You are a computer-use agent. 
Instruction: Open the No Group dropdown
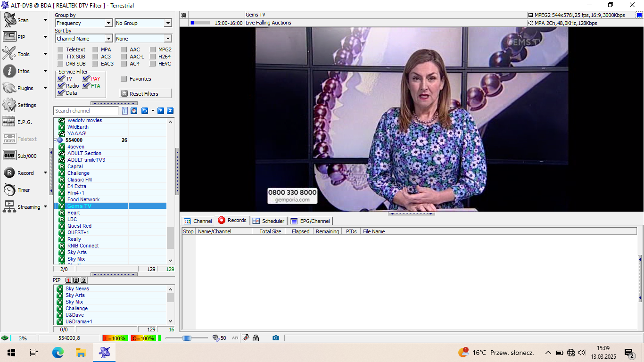pyautogui.click(x=143, y=23)
